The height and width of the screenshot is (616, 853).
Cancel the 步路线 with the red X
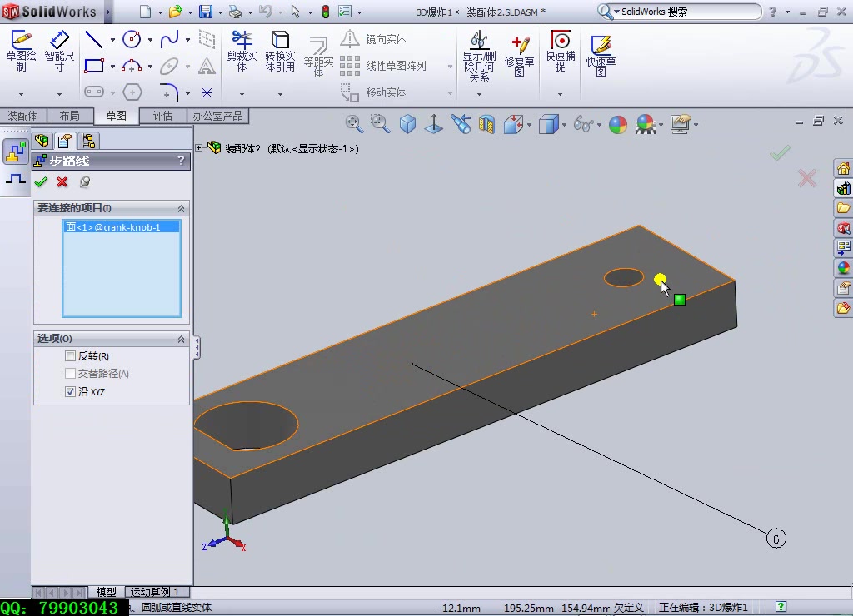coord(62,182)
